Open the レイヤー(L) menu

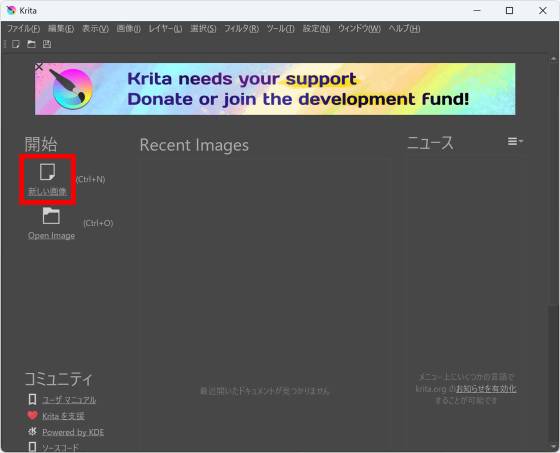tap(165, 29)
